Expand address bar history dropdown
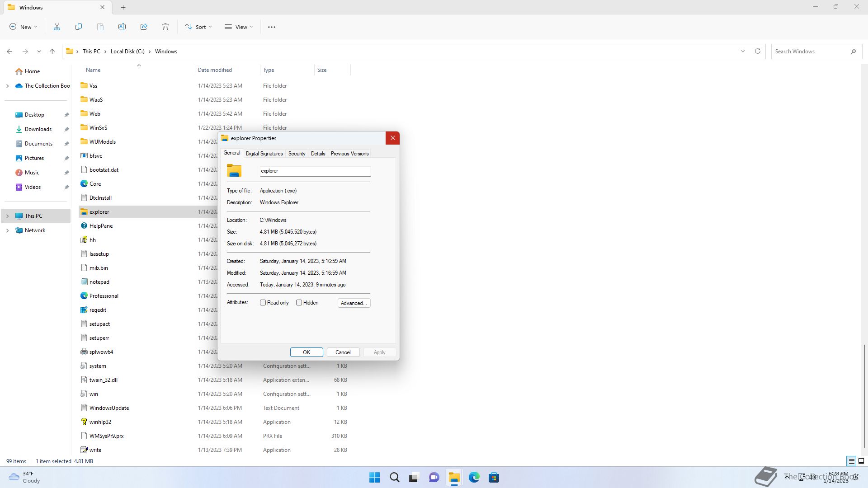The image size is (868, 488). [742, 51]
